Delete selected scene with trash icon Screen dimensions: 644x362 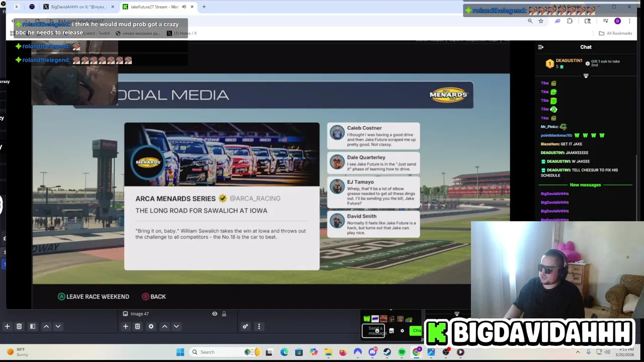pos(19,326)
